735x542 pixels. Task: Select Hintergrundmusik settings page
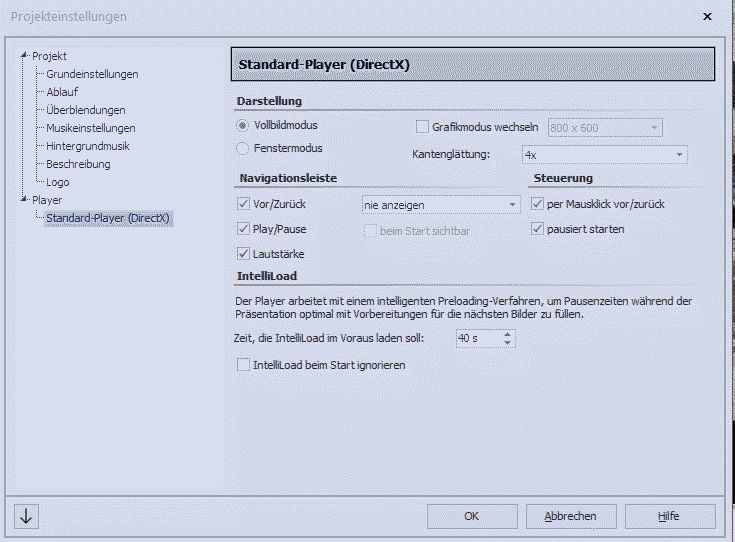[x=88, y=146]
